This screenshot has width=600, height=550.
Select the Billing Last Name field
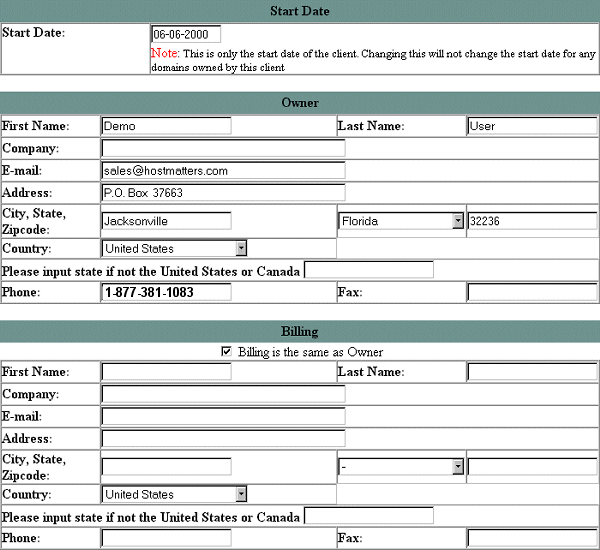pyautogui.click(x=532, y=372)
